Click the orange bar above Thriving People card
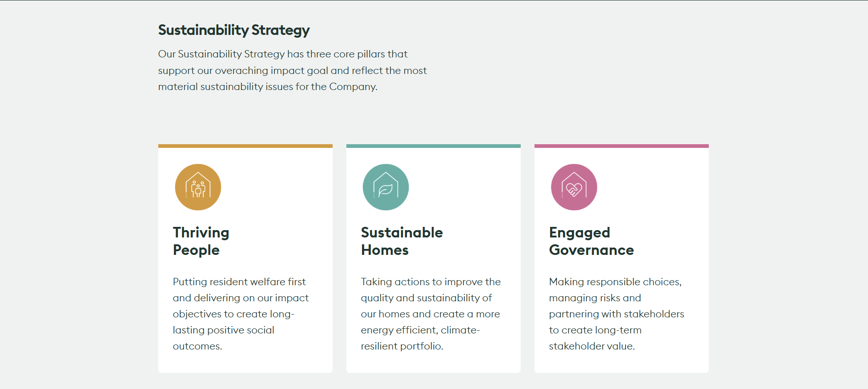This screenshot has height=389, width=868. coord(245,146)
